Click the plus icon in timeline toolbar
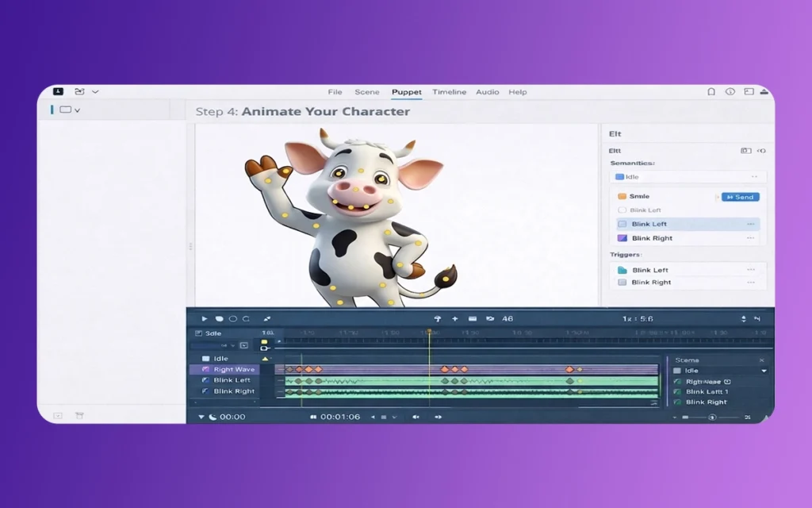This screenshot has height=508, width=812. tap(455, 319)
